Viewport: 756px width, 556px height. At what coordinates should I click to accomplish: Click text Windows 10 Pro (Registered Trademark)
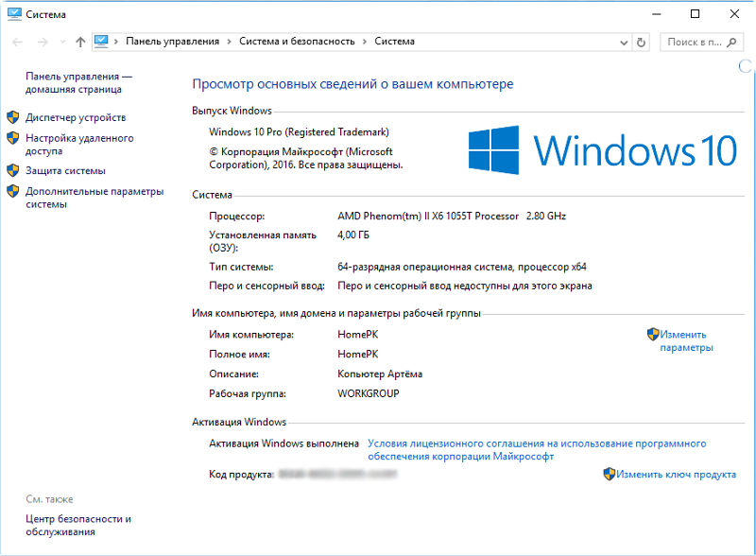(x=299, y=131)
